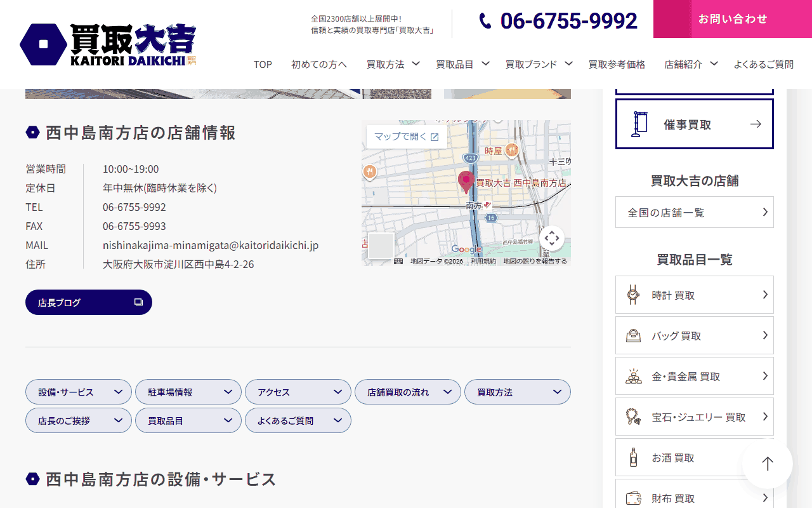Expand the 買取ブランド header menu chevron
Image resolution: width=812 pixels, height=508 pixels.
point(568,63)
